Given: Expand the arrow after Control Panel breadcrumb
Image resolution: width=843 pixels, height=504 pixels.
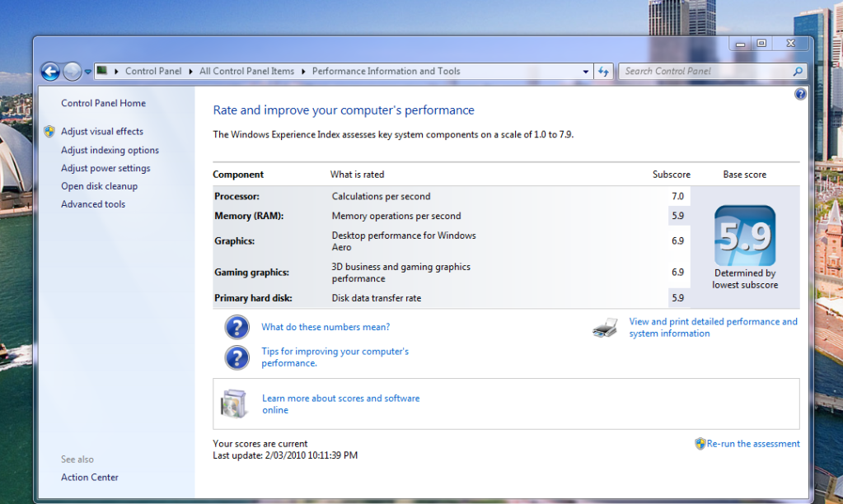Looking at the screenshot, I should point(190,72).
